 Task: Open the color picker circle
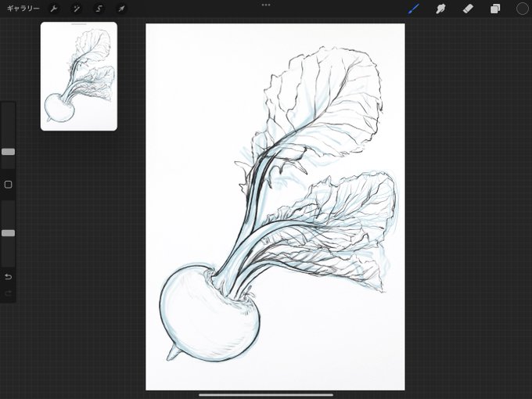pyautogui.click(x=522, y=9)
